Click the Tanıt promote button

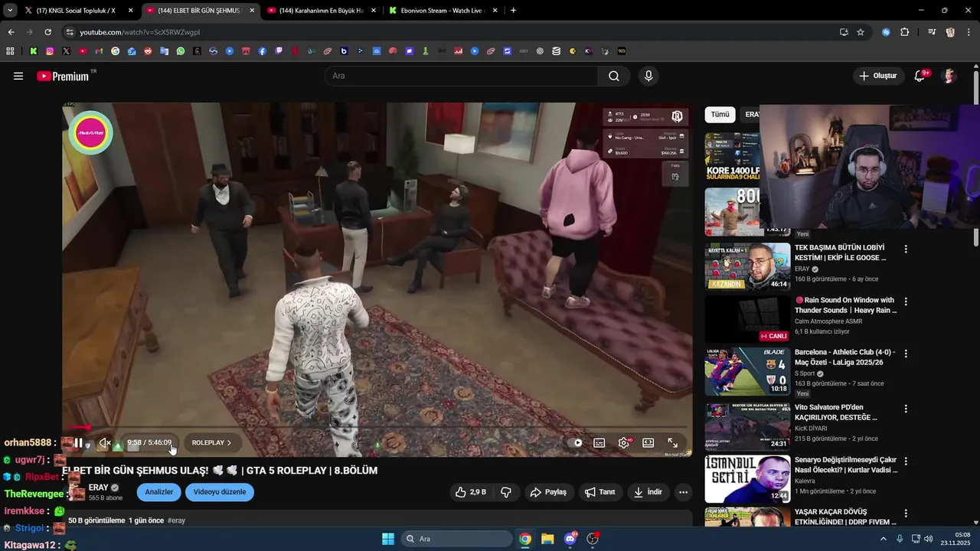pyautogui.click(x=600, y=492)
